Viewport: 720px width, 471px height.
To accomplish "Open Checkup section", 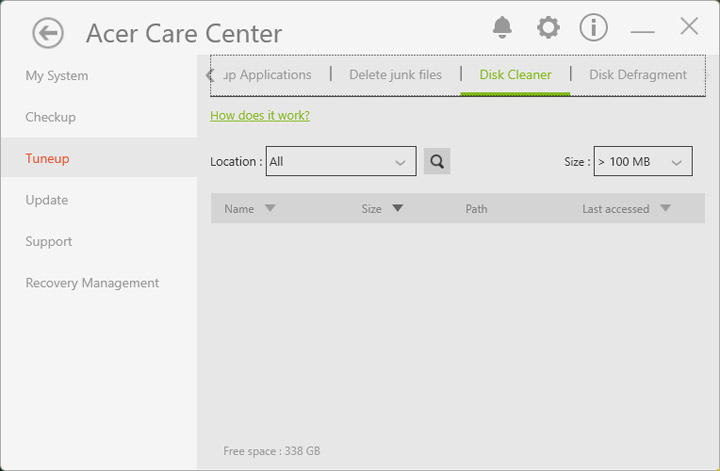I will [51, 117].
